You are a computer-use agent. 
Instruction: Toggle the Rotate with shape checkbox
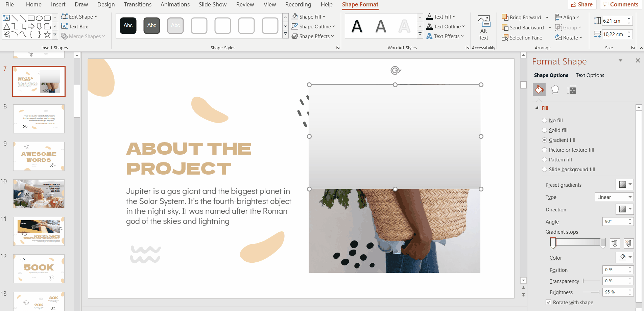coord(548,303)
